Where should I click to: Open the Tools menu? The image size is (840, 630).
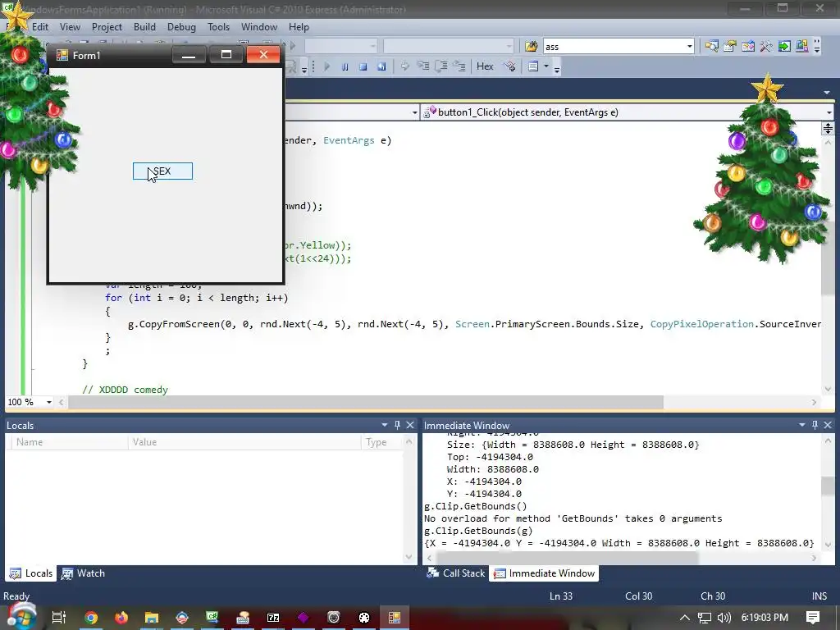(218, 27)
